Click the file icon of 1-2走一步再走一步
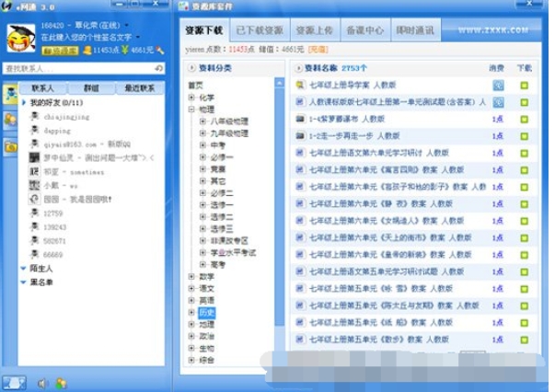 (x=300, y=136)
